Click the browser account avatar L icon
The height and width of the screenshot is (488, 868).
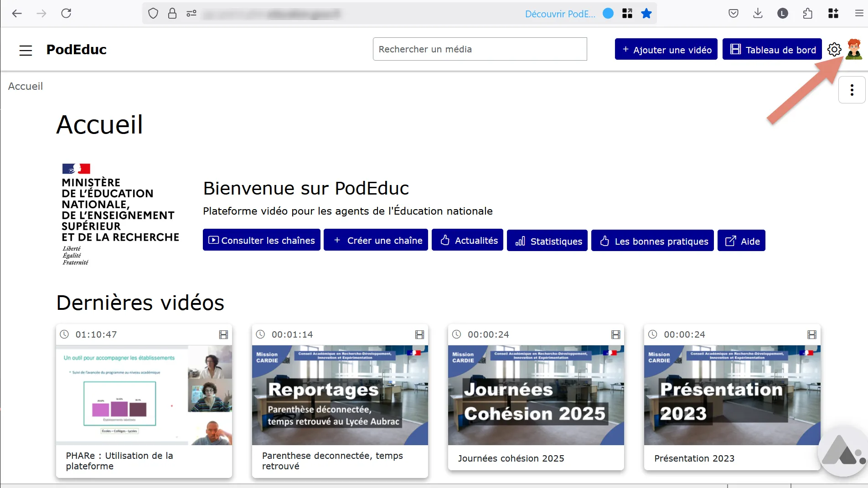coord(782,14)
